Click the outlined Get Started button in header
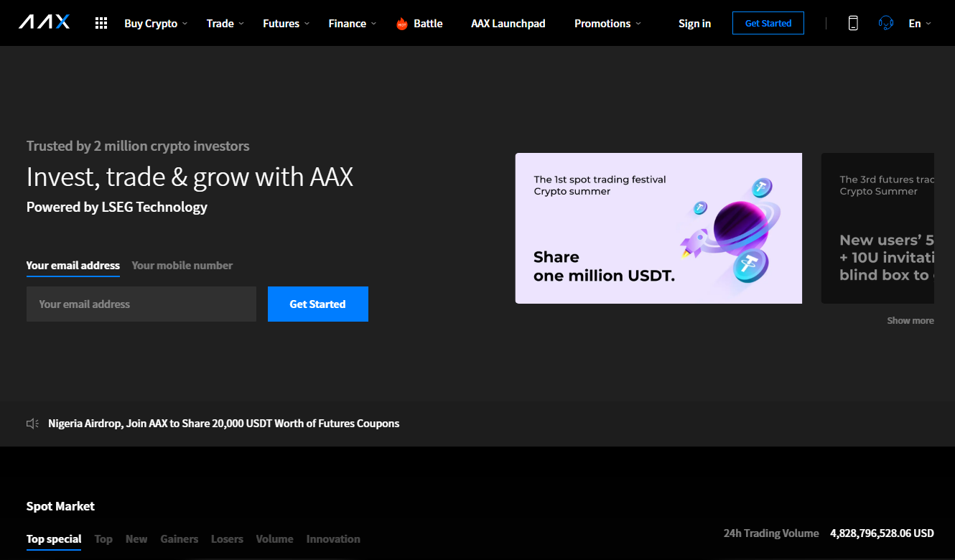The image size is (955, 560). tap(768, 23)
